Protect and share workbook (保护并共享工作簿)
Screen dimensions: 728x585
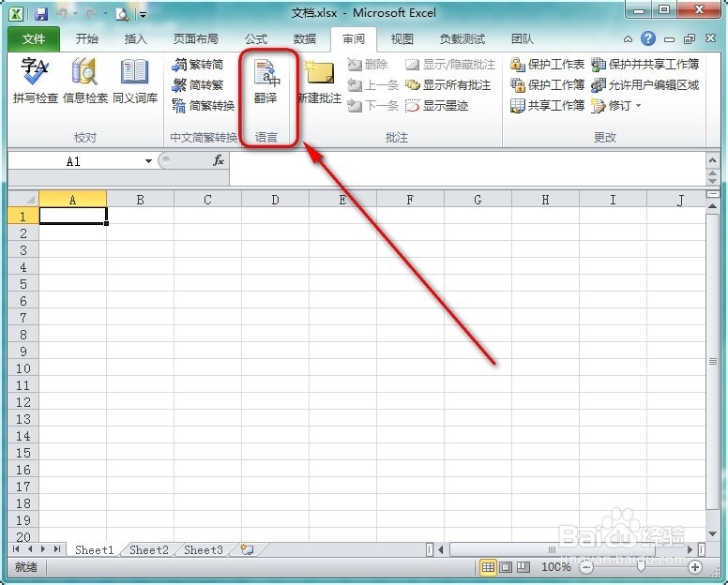click(x=645, y=65)
